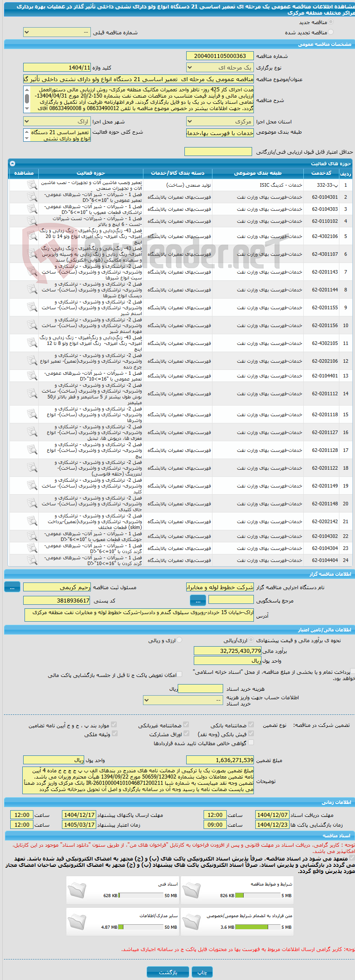Open the شرایط و ضوابط مناقصه folder
The width and height of the screenshot is (355, 980).
pyautogui.click(x=191, y=890)
